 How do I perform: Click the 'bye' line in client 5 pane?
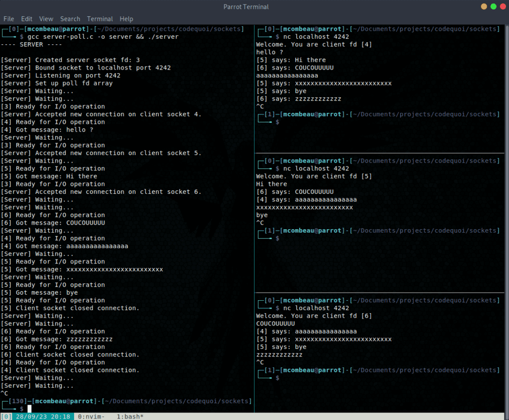coord(262,215)
